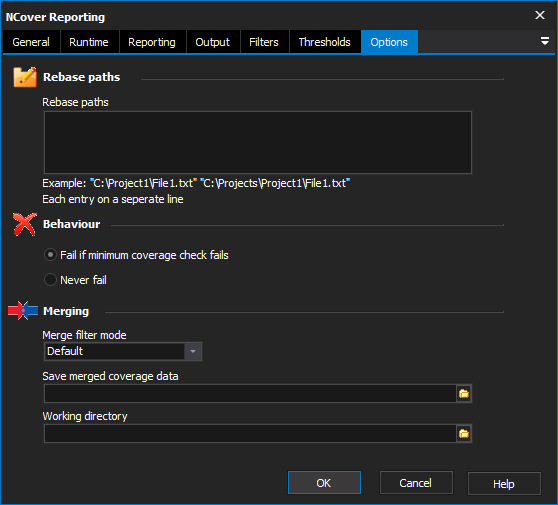Click the example path text line
Image resolution: width=558 pixels, height=505 pixels.
pyautogui.click(x=196, y=183)
